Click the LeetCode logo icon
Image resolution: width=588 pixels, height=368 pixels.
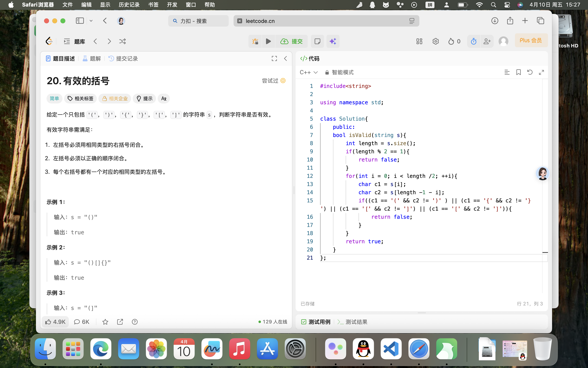[49, 41]
